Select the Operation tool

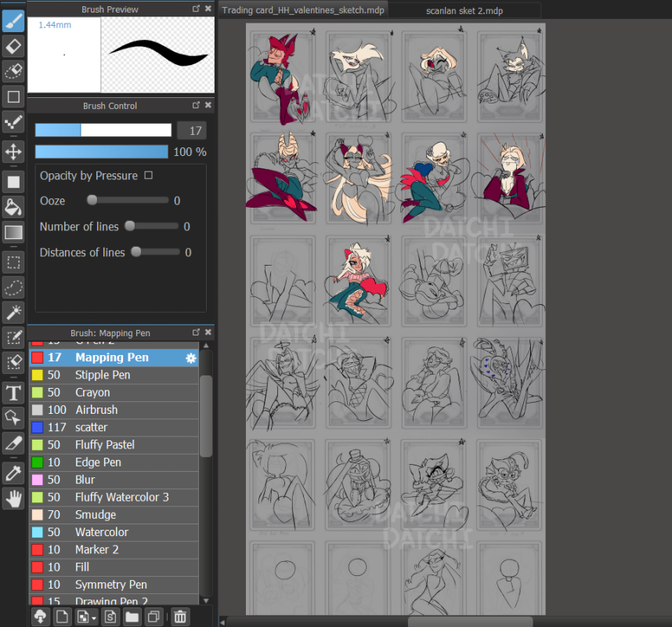tap(13, 418)
